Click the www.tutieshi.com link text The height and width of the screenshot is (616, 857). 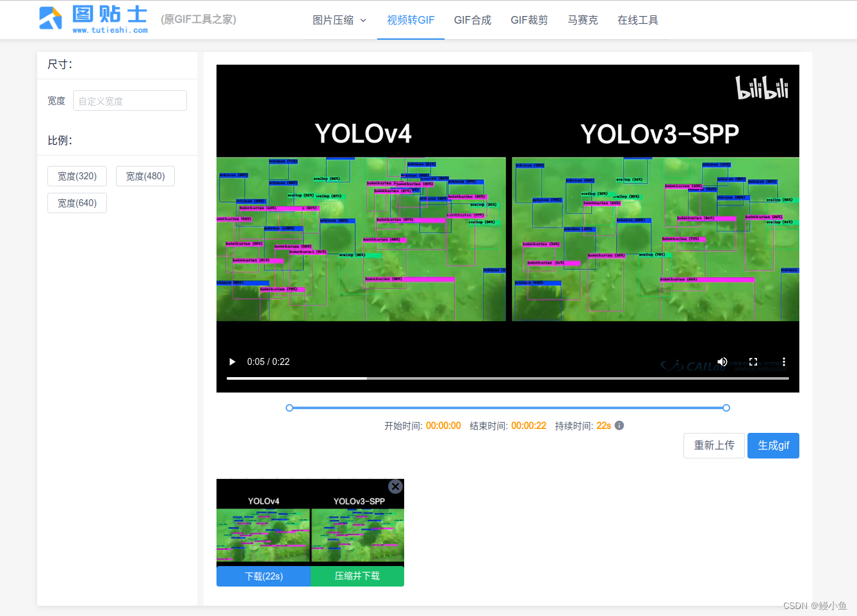110,30
